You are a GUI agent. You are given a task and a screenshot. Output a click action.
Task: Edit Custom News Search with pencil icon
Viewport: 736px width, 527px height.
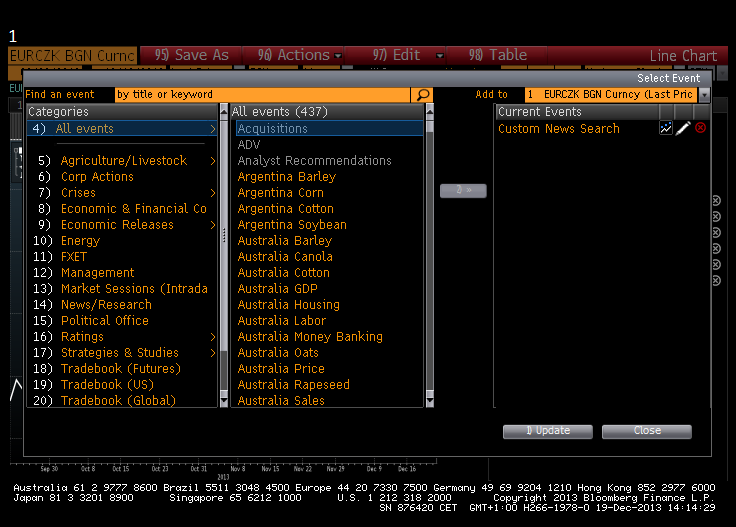[x=683, y=128]
